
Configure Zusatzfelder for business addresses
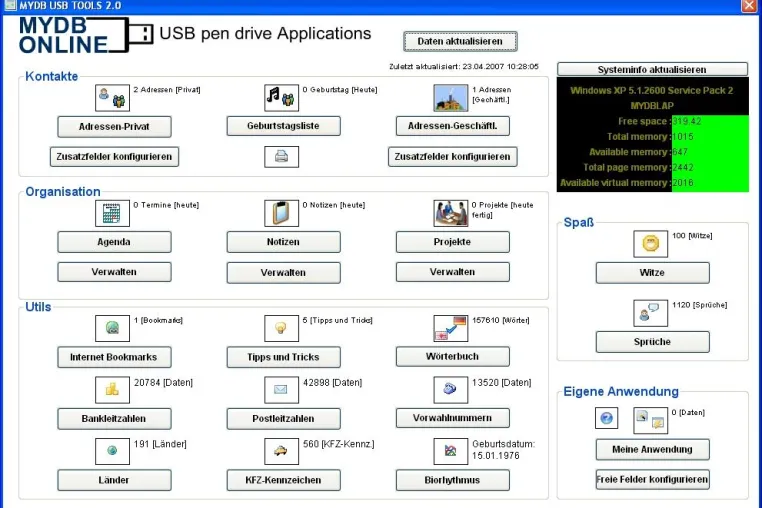[x=452, y=157]
